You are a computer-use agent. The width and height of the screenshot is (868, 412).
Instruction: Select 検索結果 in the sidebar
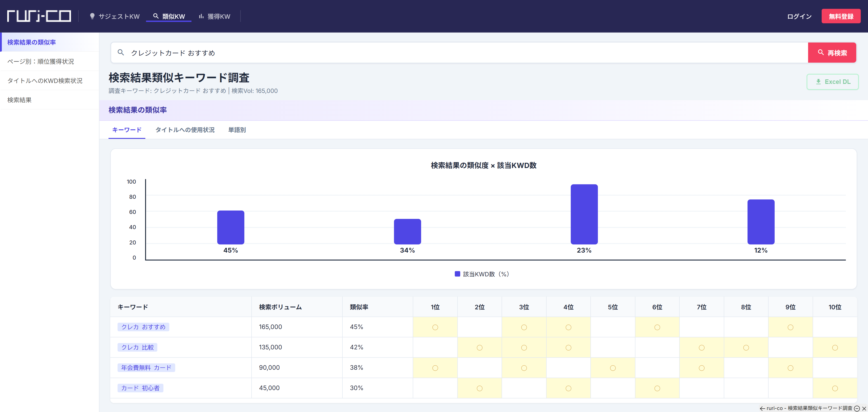tap(50, 100)
